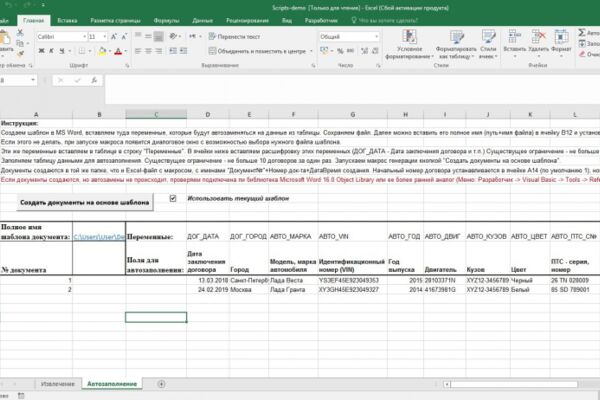600x400 pixels.
Task: Decrease font size with smaller A icon
Action: tap(124, 37)
